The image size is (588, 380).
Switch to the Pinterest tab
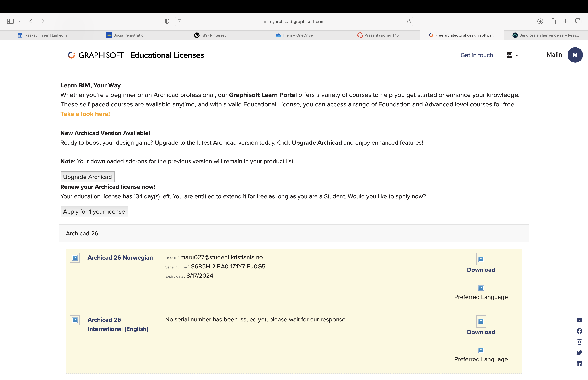pyautogui.click(x=210, y=35)
